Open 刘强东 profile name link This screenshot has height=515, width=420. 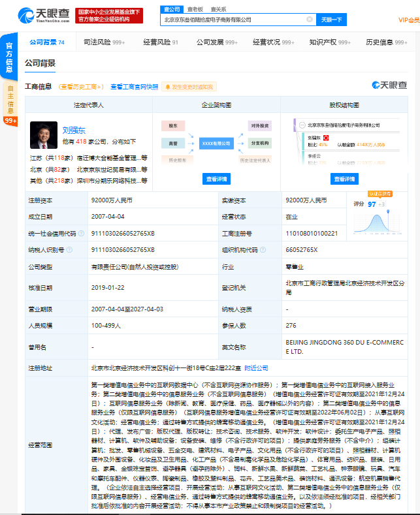74,131
